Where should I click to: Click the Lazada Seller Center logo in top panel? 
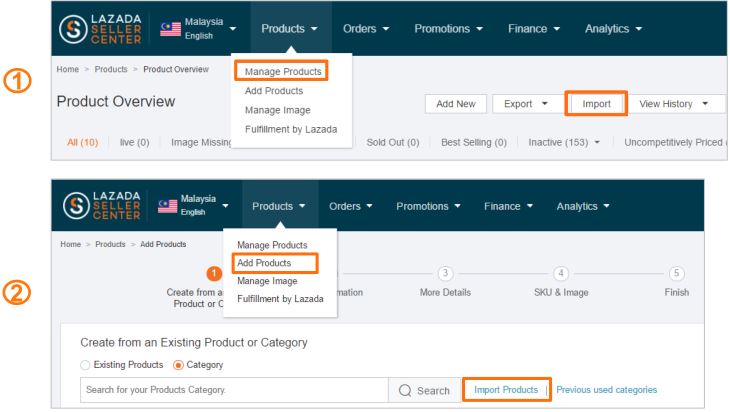click(x=100, y=29)
